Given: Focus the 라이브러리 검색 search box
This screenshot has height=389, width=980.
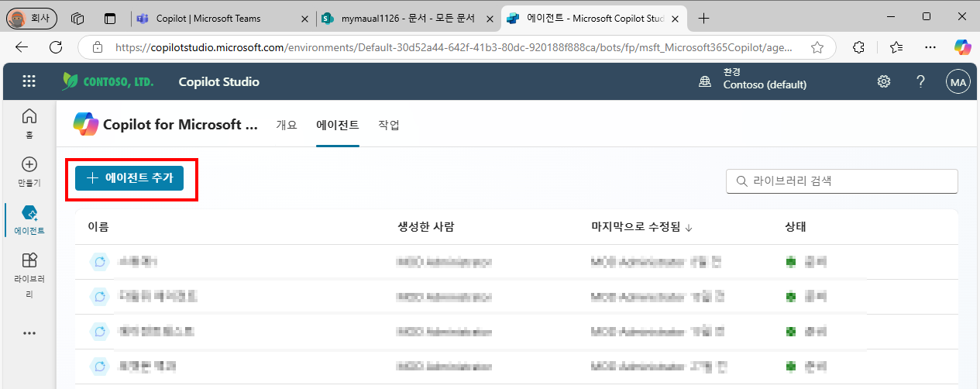Looking at the screenshot, I should 842,181.
